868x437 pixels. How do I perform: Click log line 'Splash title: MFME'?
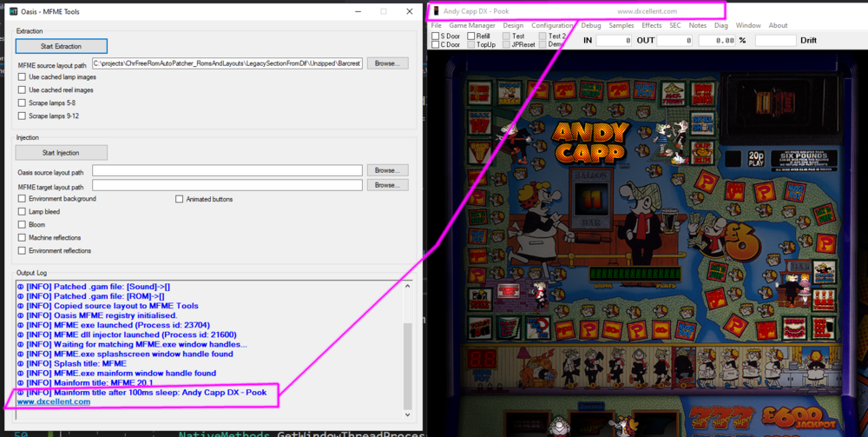coord(72,363)
